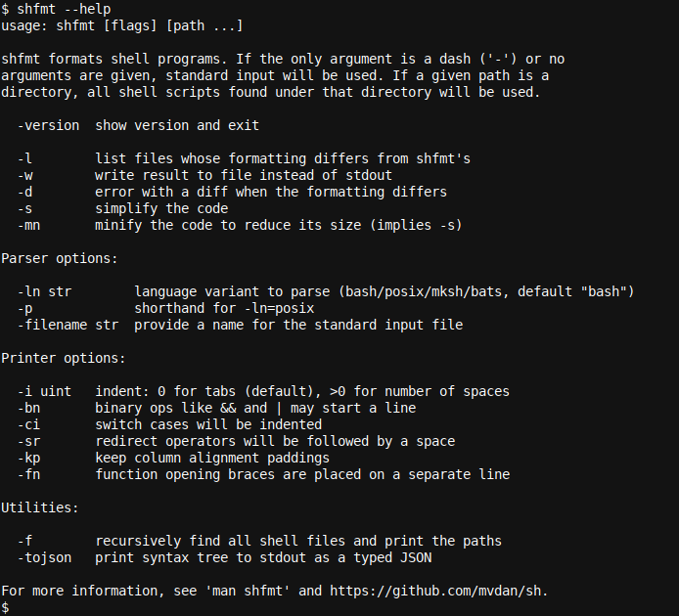Click the '-mn' minify flag

28,225
